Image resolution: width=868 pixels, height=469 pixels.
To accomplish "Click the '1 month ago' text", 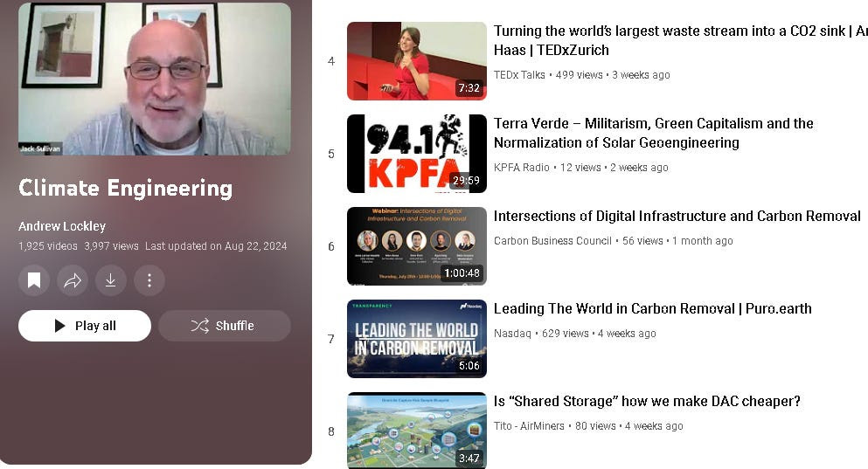I will 703,240.
